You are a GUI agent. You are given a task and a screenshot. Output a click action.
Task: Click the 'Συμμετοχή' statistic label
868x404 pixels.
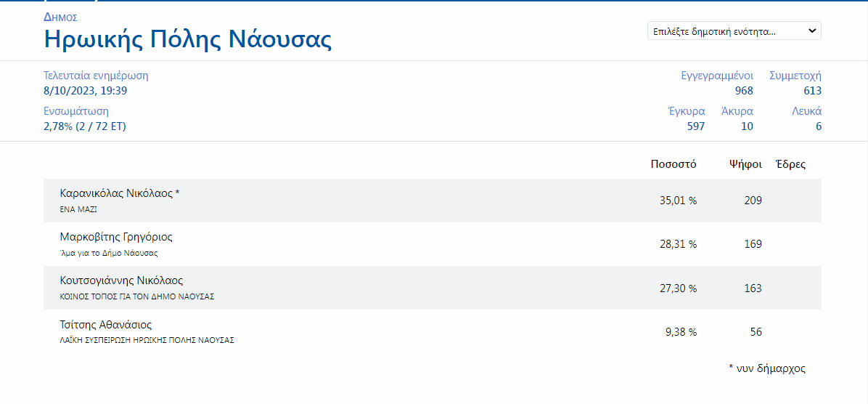click(795, 76)
